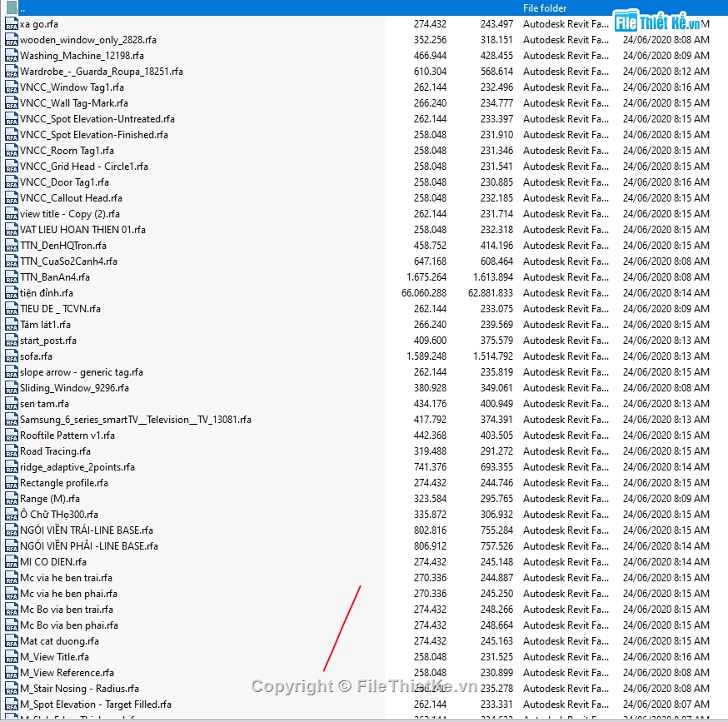
Task: Click the ridge_adaptive_2points.rfa icon
Action: tap(11, 467)
